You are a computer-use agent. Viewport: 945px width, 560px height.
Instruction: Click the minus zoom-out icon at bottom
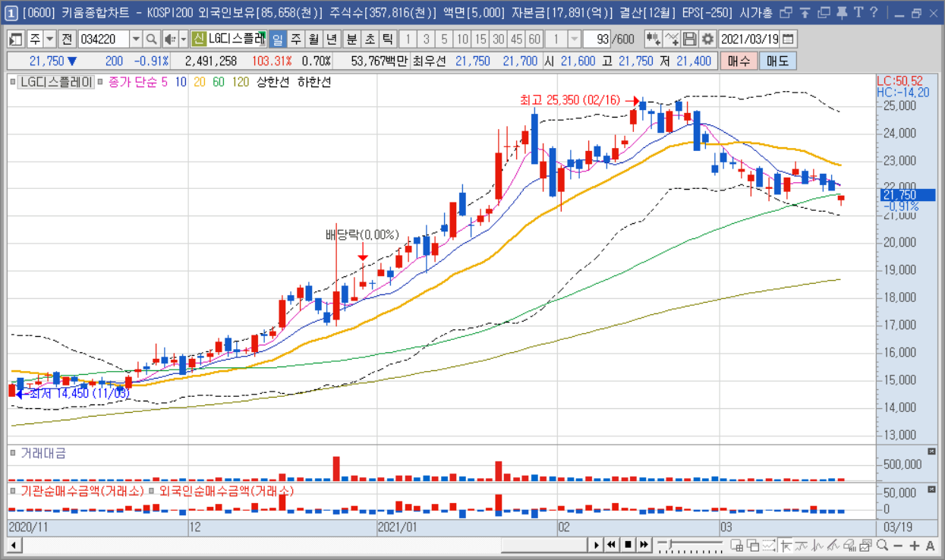point(898,546)
